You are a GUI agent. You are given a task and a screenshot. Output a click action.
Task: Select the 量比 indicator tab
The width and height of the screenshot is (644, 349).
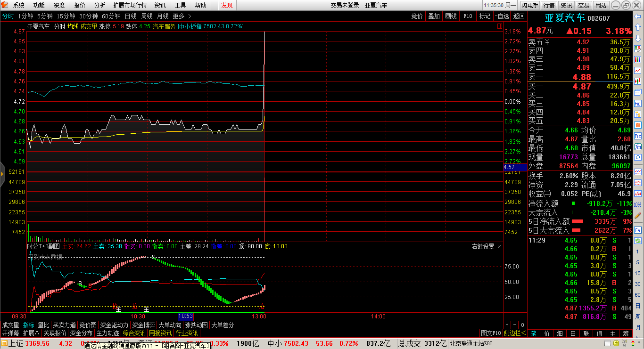[x=43, y=325]
